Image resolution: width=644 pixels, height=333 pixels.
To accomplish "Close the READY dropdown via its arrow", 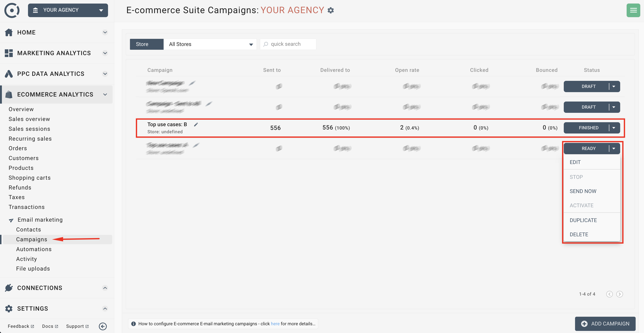I will [x=614, y=149].
